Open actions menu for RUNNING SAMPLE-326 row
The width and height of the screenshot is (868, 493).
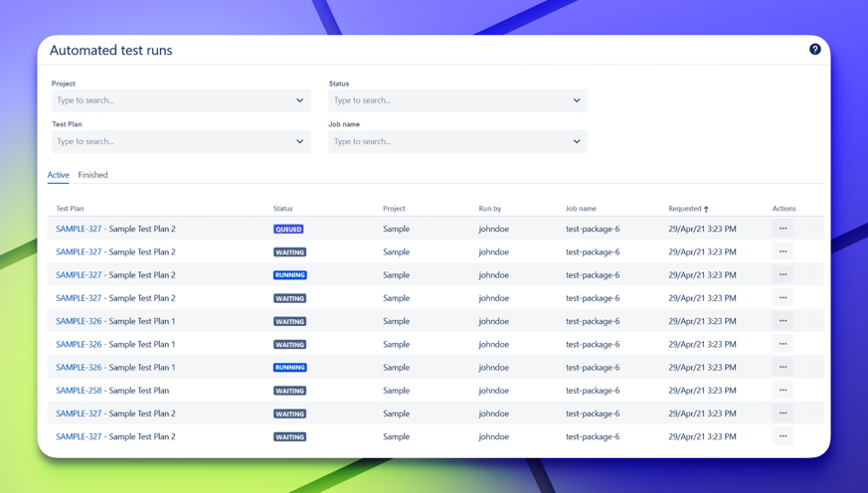[x=782, y=368]
